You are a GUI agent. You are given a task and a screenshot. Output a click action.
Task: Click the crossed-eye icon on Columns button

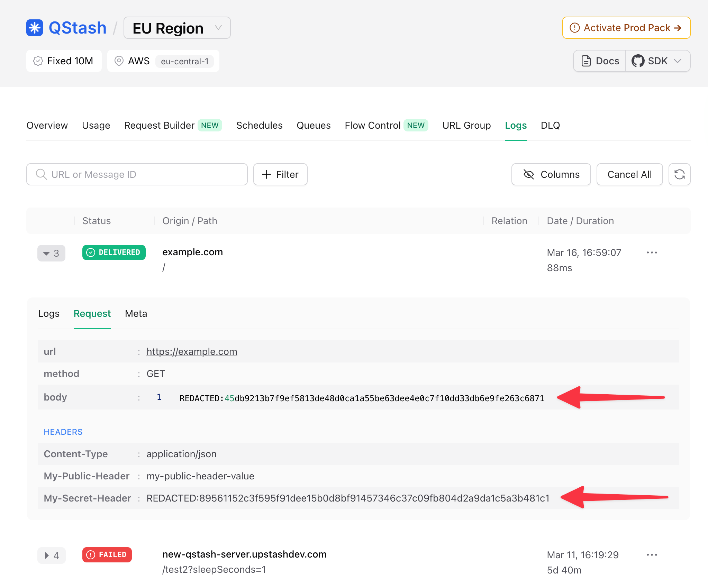click(x=528, y=174)
